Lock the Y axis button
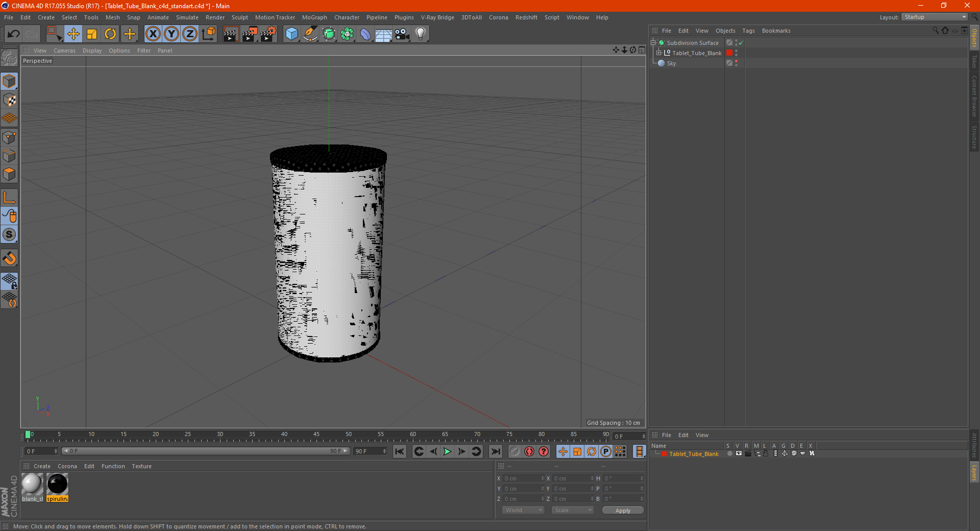The height and width of the screenshot is (531, 980). 171,34
